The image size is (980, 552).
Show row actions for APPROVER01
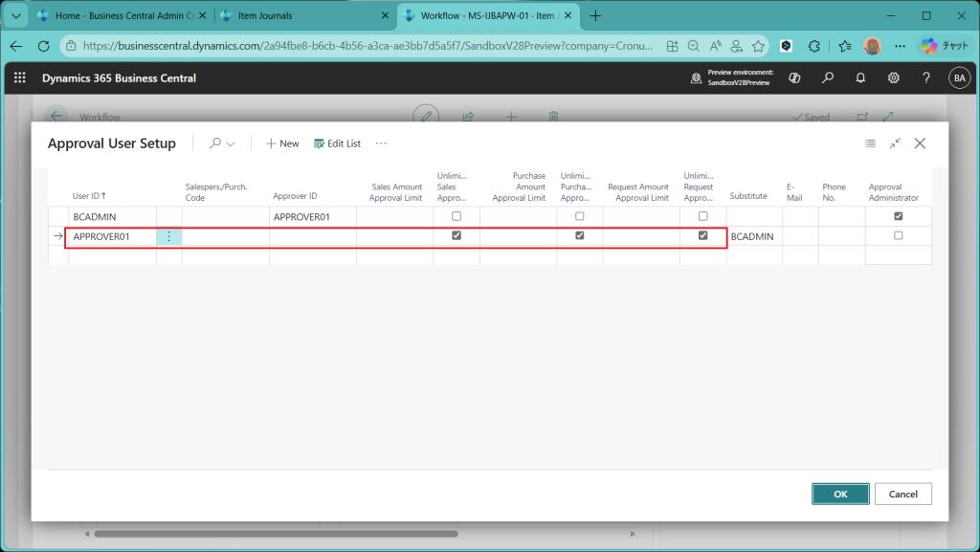pyautogui.click(x=169, y=236)
